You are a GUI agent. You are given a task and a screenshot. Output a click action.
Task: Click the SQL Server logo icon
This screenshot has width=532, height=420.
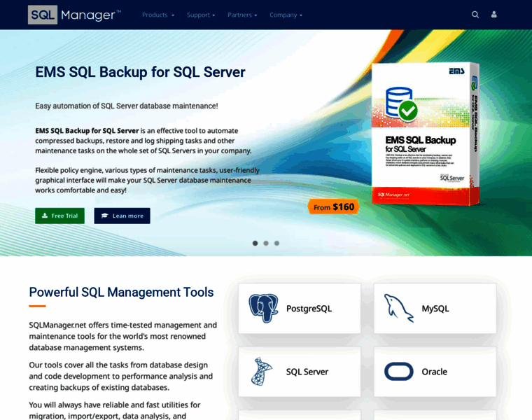(x=261, y=371)
